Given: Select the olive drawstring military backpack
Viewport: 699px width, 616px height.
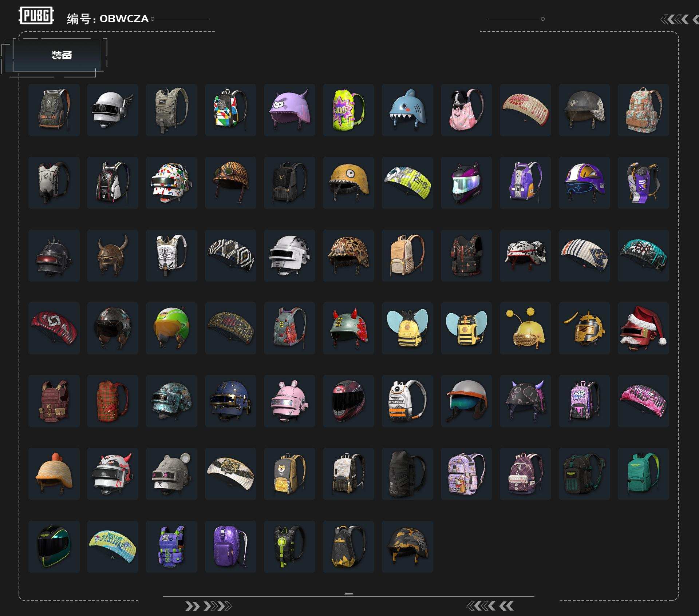Looking at the screenshot, I should [x=171, y=110].
